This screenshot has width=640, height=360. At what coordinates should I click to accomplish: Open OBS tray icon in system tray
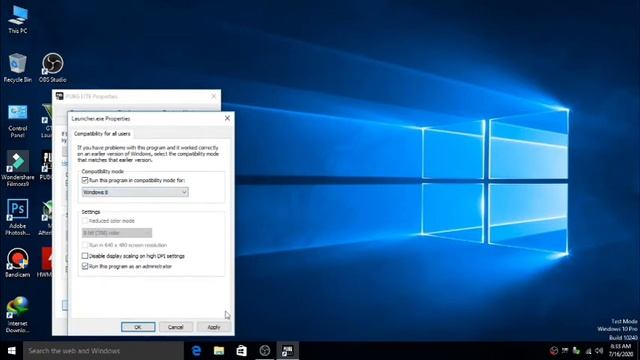(x=554, y=351)
